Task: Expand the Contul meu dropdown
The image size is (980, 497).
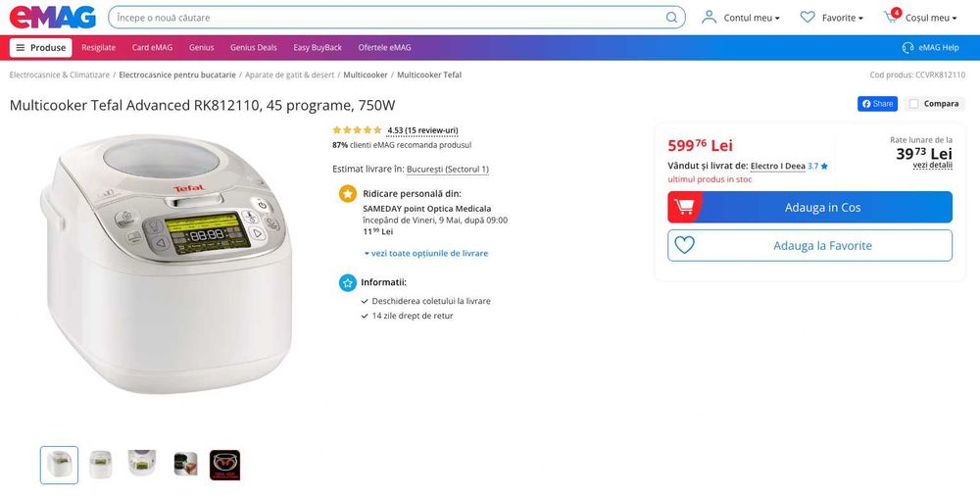Action: [752, 18]
